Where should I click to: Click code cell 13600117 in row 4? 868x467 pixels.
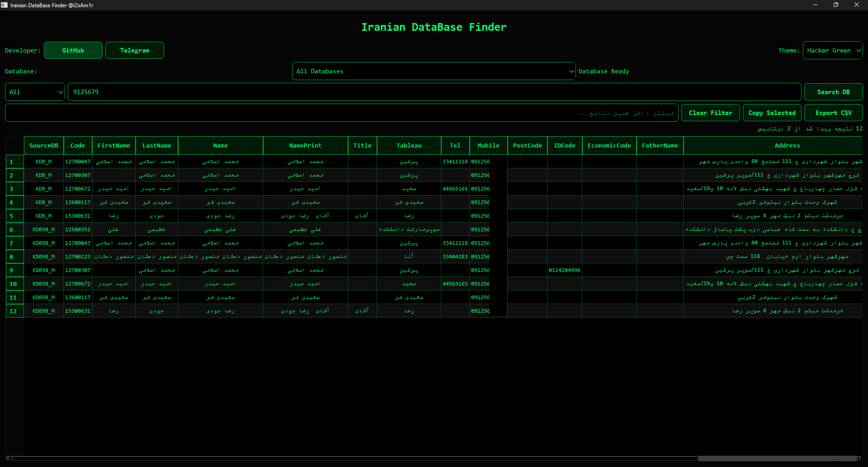78,202
